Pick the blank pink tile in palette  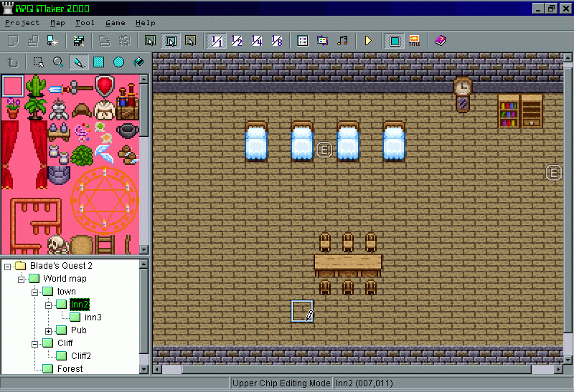13,86
